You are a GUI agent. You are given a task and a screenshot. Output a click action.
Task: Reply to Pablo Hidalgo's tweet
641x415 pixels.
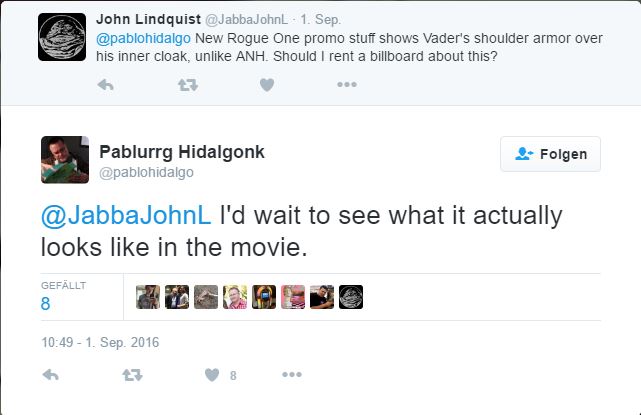51,375
